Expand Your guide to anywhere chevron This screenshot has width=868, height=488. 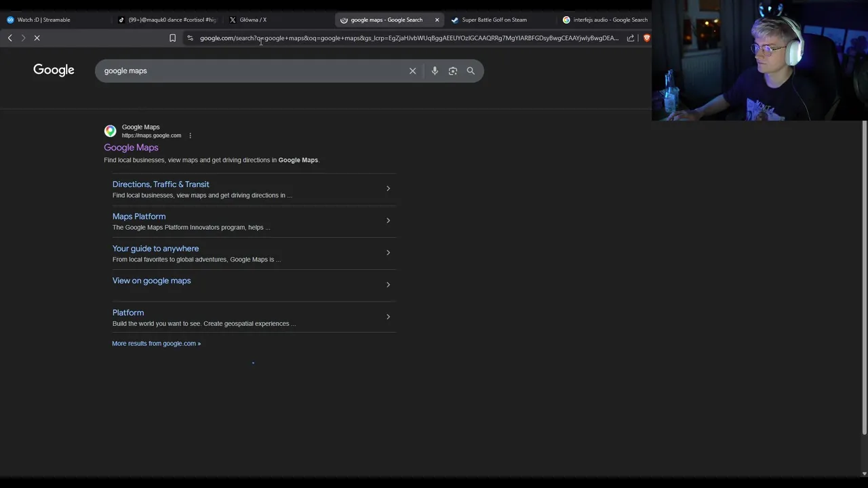point(388,253)
